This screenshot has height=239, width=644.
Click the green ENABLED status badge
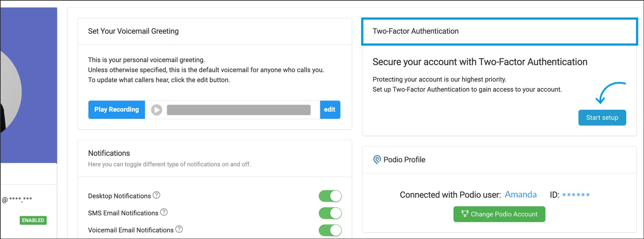pyautogui.click(x=33, y=220)
